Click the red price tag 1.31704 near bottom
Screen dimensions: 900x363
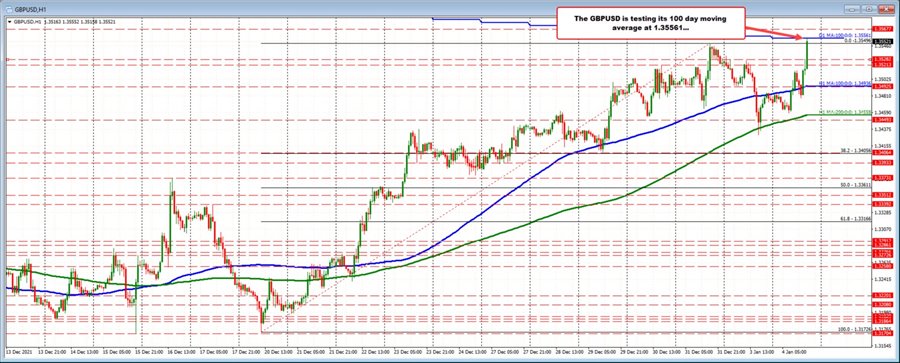click(882, 332)
